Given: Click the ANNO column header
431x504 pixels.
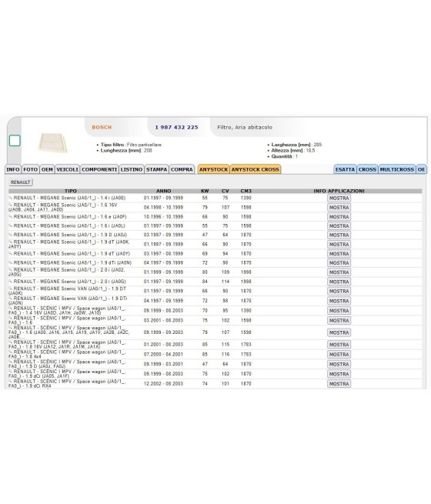Looking at the screenshot, I should 164,191.
